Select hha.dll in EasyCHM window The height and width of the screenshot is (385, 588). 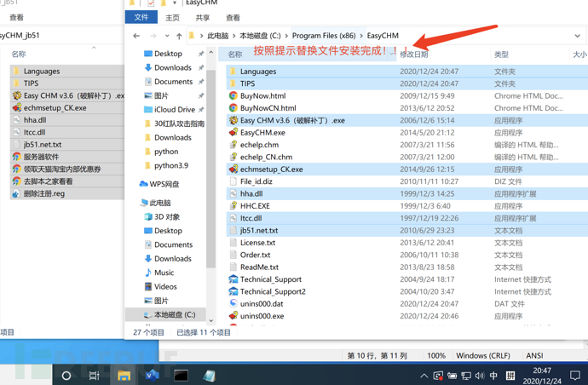pos(251,194)
